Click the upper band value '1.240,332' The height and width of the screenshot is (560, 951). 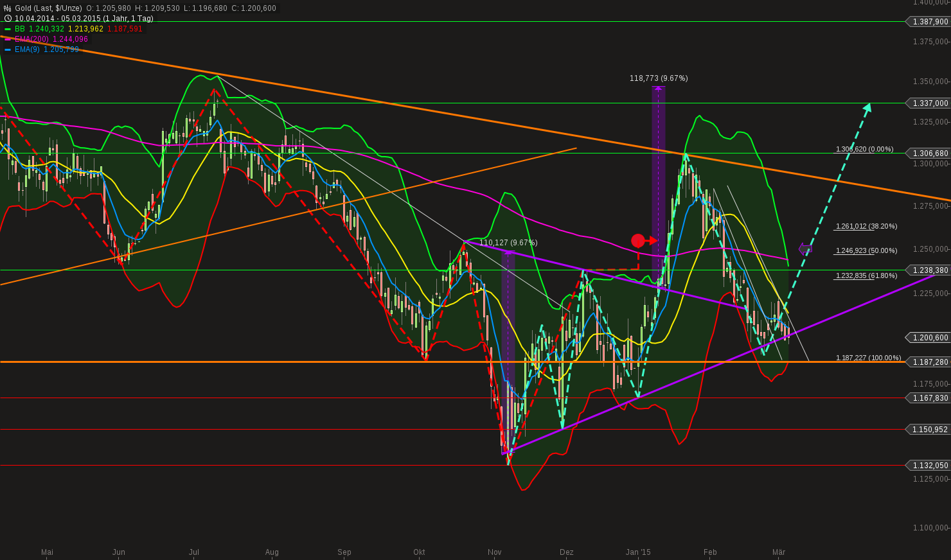coord(47,29)
